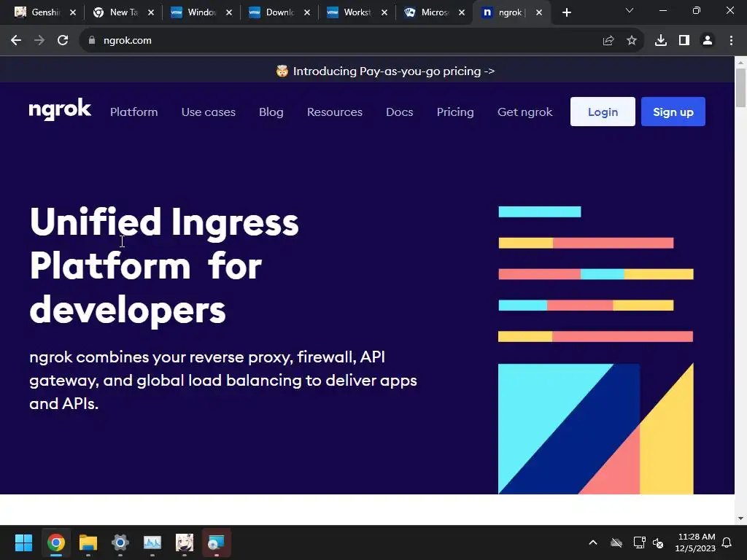Open Settings gear in taskbar
The height and width of the screenshot is (560, 747).
[x=120, y=542]
